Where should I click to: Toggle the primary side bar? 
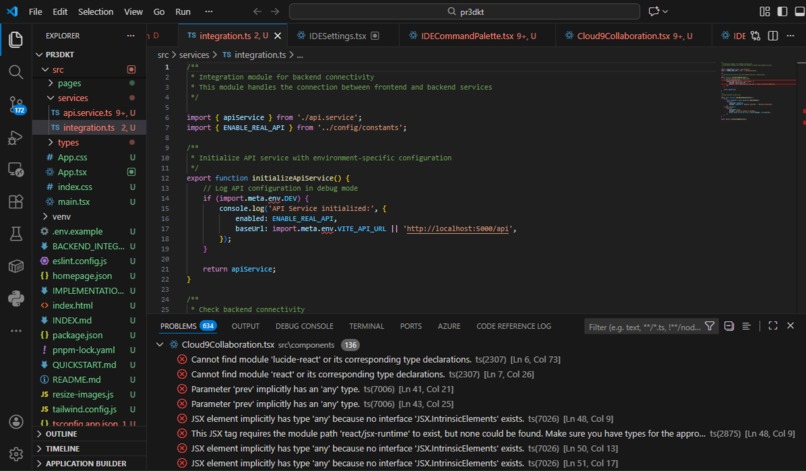click(782, 11)
